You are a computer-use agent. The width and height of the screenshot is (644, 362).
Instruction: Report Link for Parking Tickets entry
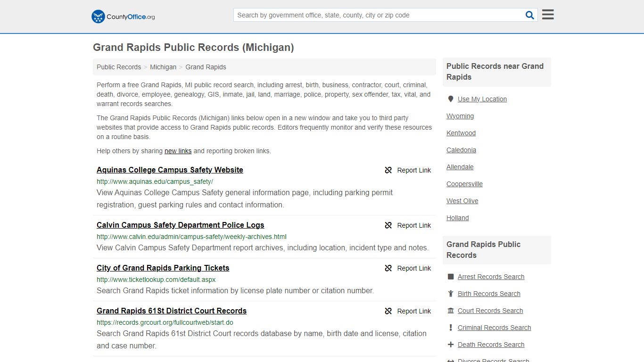[414, 268]
